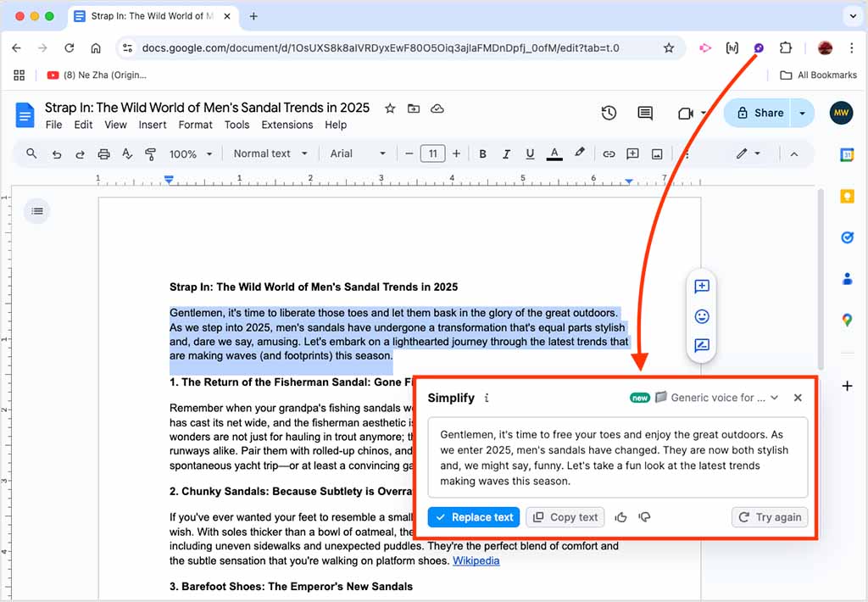Open the View menu
Image resolution: width=868 pixels, height=602 pixels.
[115, 125]
